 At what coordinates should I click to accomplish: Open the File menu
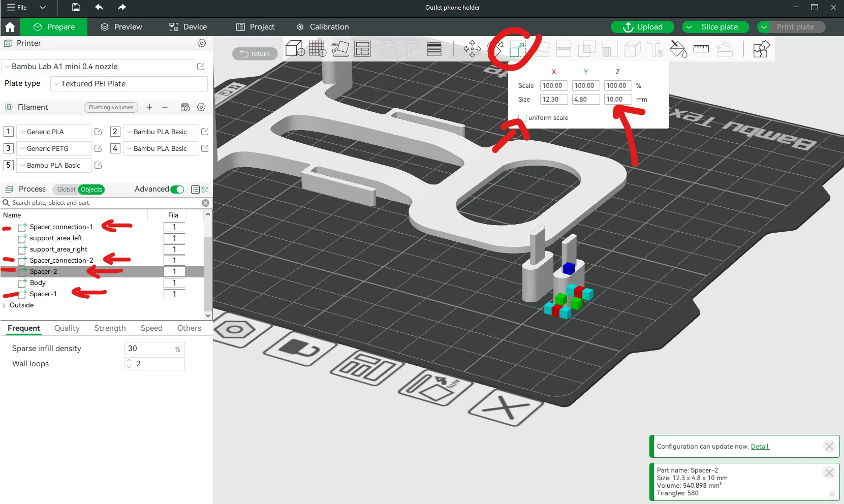(17, 7)
